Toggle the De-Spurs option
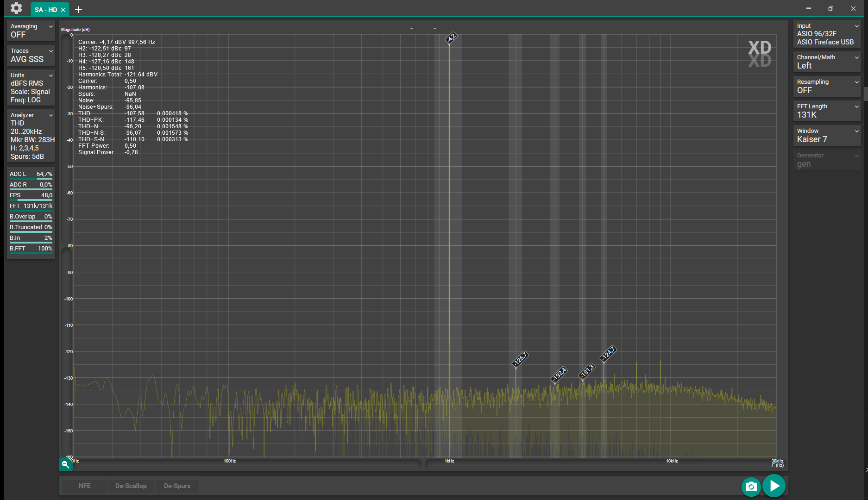 click(x=177, y=486)
